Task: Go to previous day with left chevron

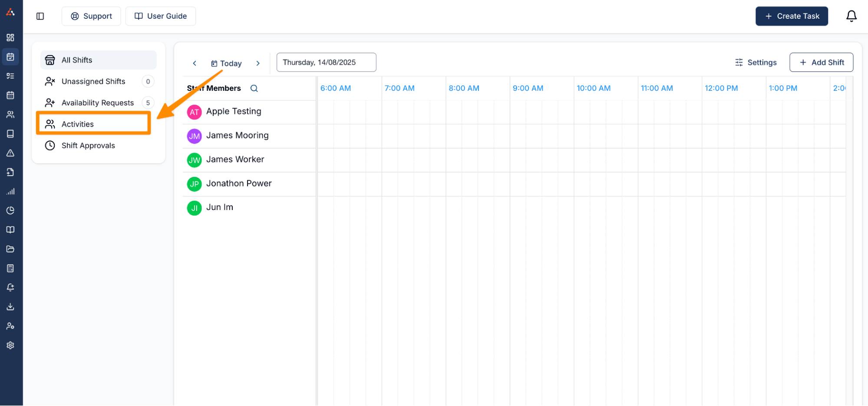Action: (x=195, y=63)
